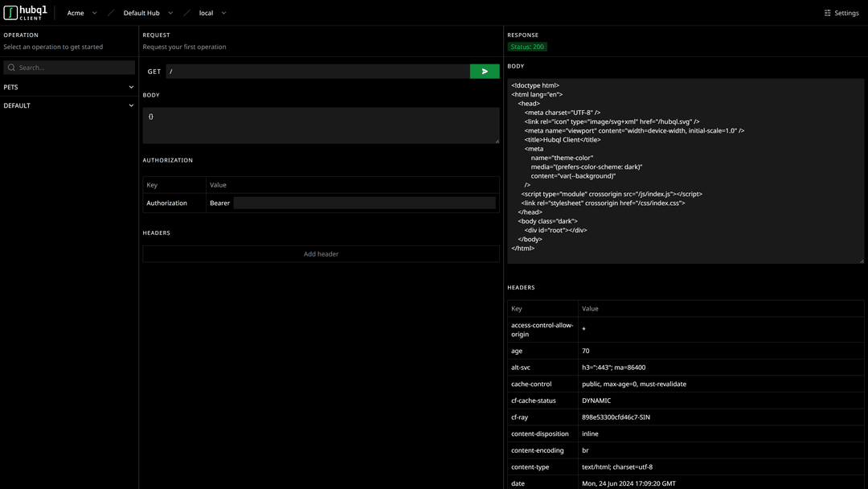Click inside the request Body editor
Viewport: 868px width, 489px height.
320,125
